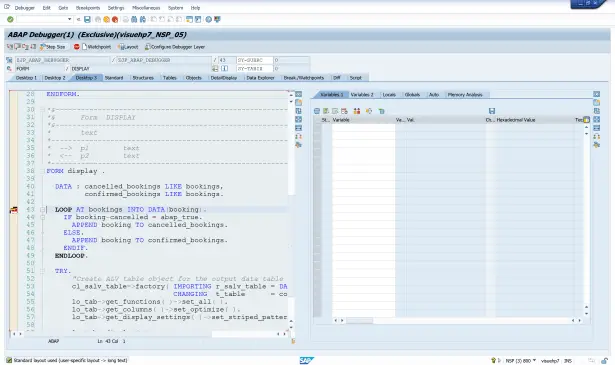Click Full Screen icon beside source code
This screenshot has height=365, width=615.
298,120
